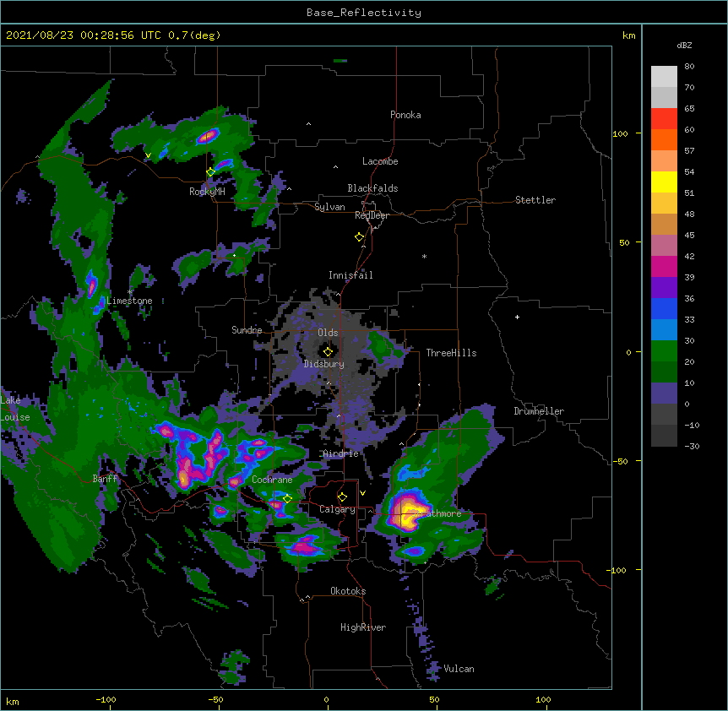The width and height of the screenshot is (728, 711).
Task: Click the Limestone label
Action: coord(129,301)
